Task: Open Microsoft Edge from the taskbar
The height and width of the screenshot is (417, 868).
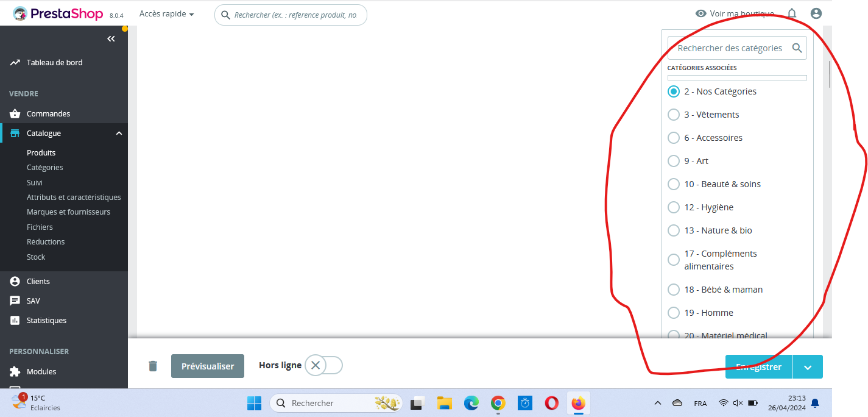Action: click(x=471, y=403)
